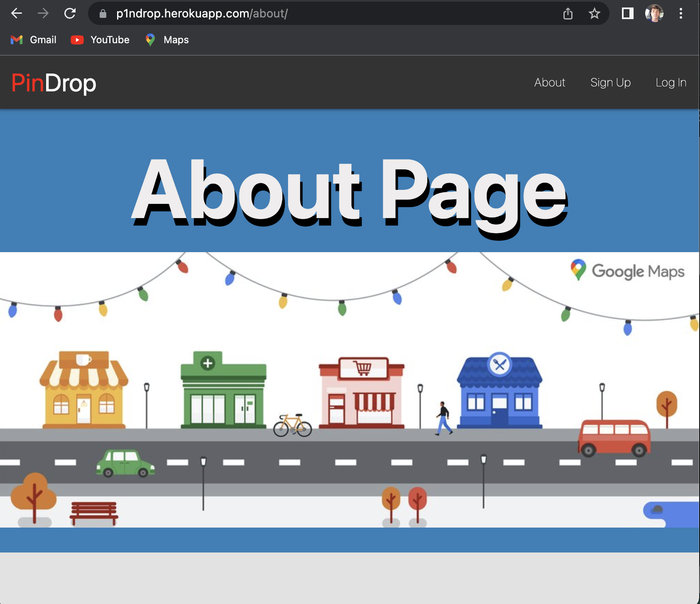
Task: Click the share page icon
Action: 568,14
